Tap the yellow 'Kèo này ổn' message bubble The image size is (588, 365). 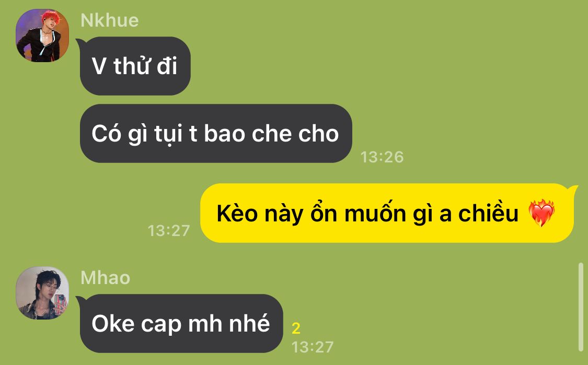pyautogui.click(x=387, y=213)
